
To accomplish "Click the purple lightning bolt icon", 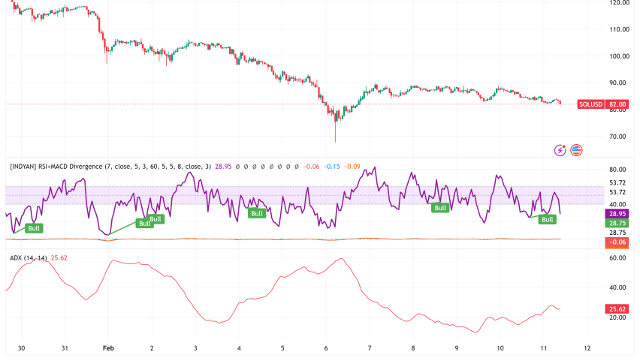I will pyautogui.click(x=560, y=150).
